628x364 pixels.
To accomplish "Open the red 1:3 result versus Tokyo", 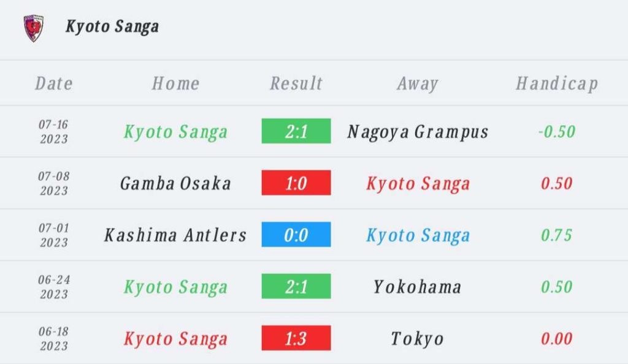I will (296, 338).
